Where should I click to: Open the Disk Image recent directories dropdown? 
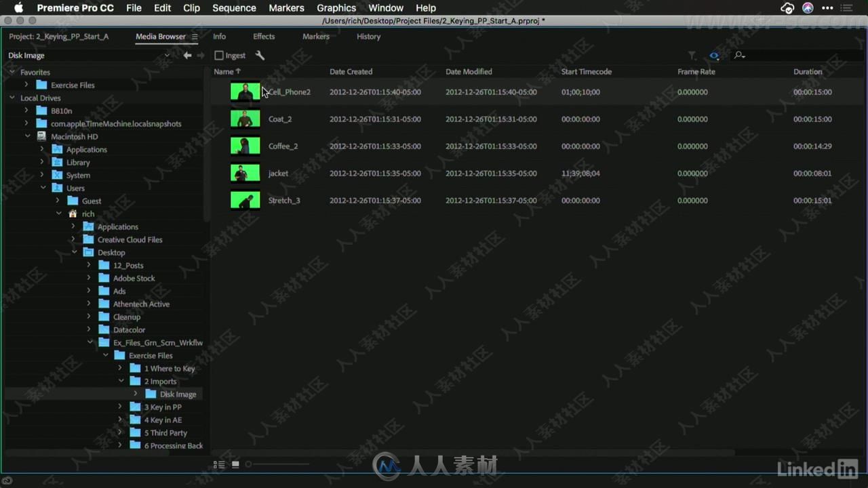pos(167,56)
